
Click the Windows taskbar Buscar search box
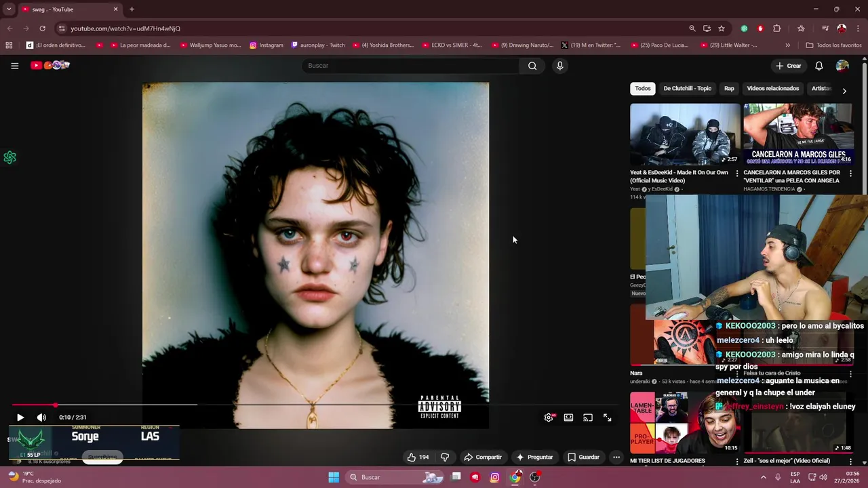pyautogui.click(x=395, y=477)
